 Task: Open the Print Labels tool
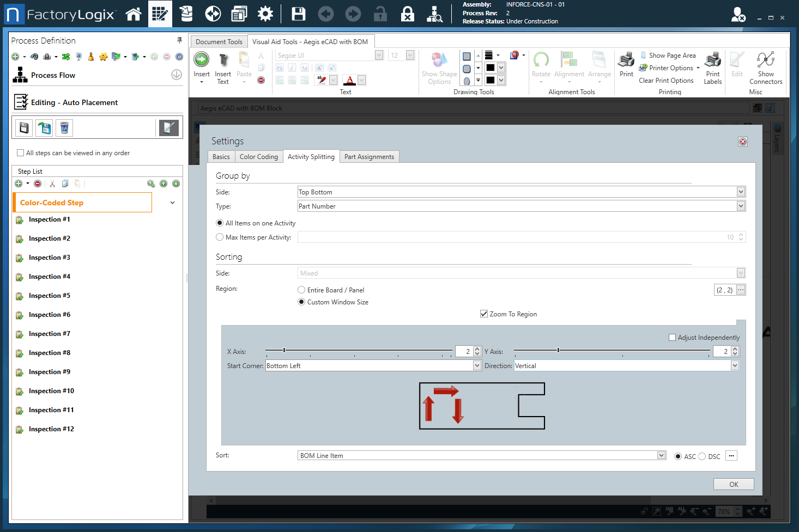(x=712, y=68)
